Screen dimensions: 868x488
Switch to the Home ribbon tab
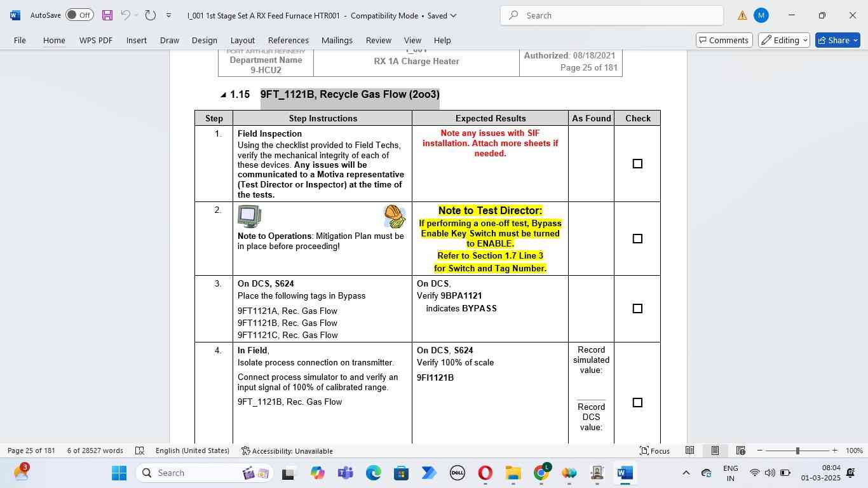(x=54, y=40)
